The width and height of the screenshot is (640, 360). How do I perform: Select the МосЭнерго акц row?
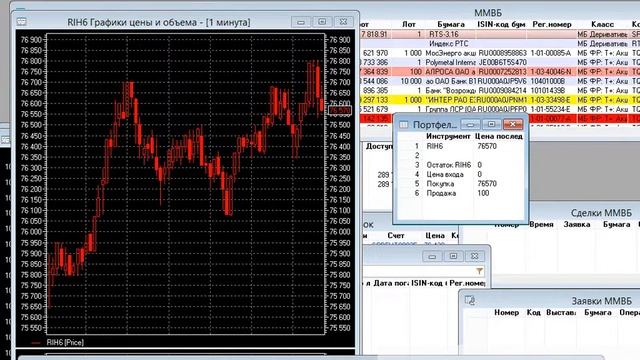pos(500,53)
